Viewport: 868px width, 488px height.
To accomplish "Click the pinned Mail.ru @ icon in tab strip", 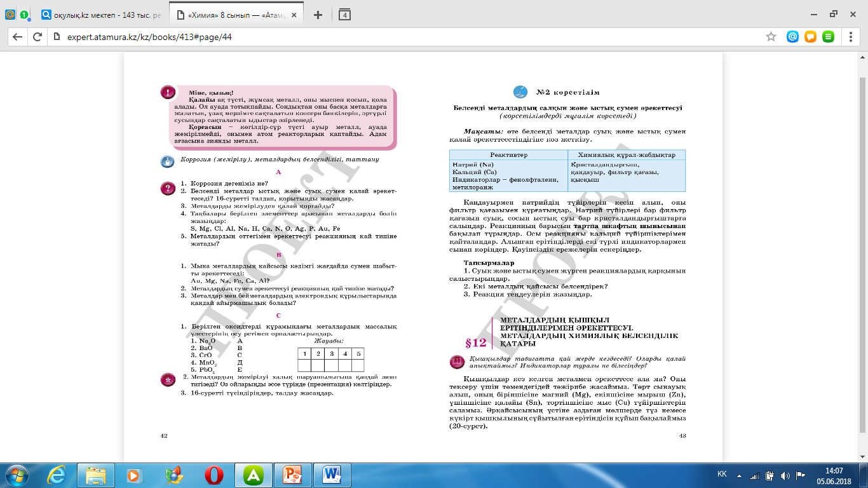I will point(10,14).
